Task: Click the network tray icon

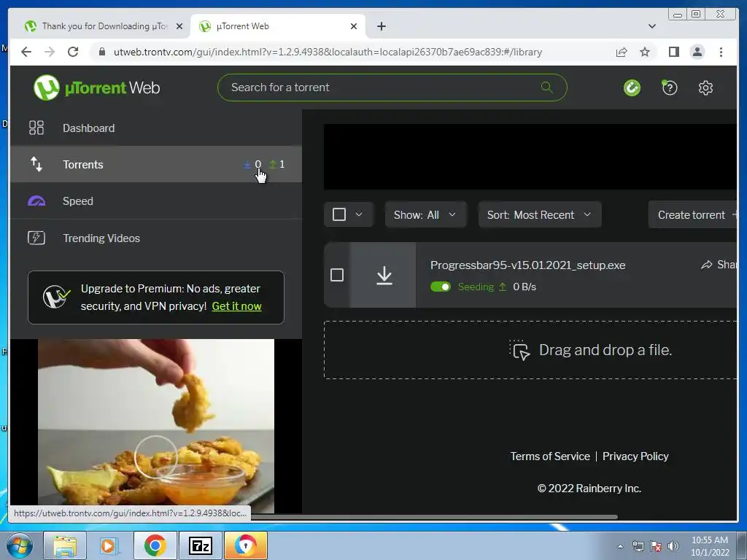Action: tap(638, 546)
